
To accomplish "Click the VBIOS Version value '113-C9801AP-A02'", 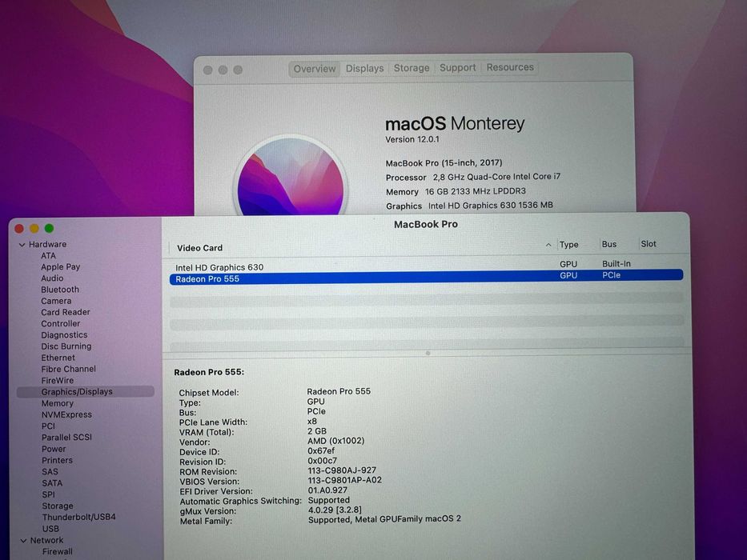I will (345, 481).
